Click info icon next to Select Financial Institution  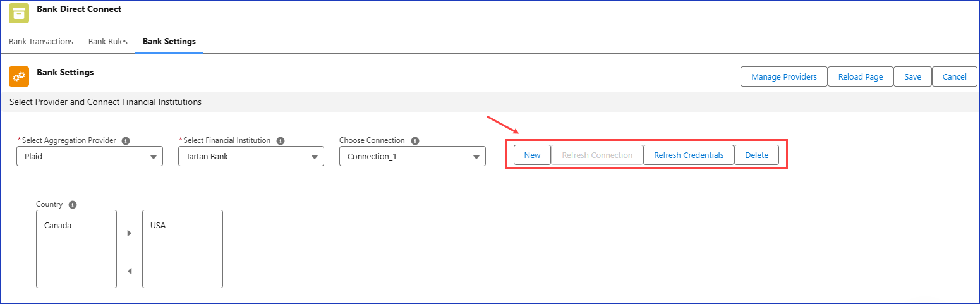pos(281,141)
